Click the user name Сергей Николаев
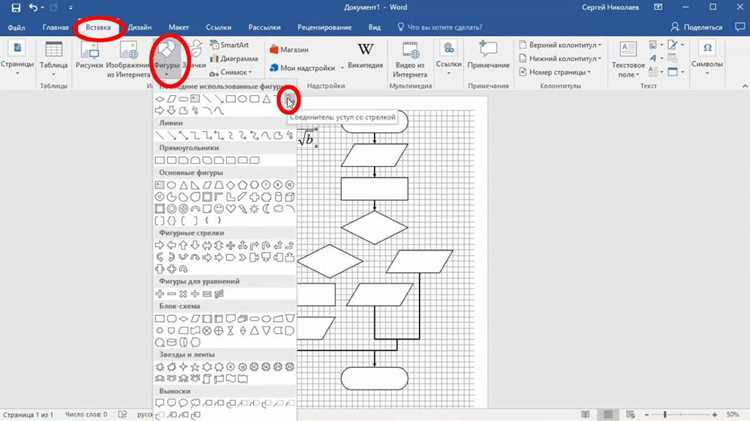This screenshot has height=421, width=750. 610,7
